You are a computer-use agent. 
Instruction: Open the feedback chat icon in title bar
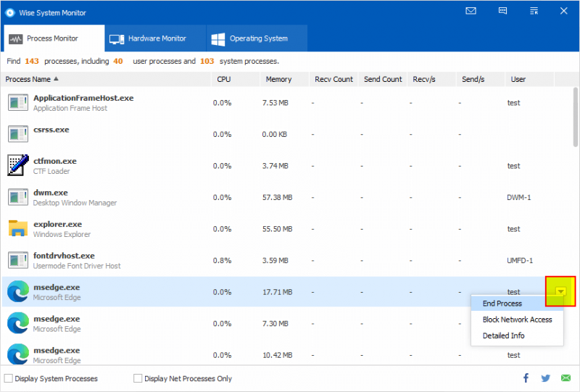[502, 11]
